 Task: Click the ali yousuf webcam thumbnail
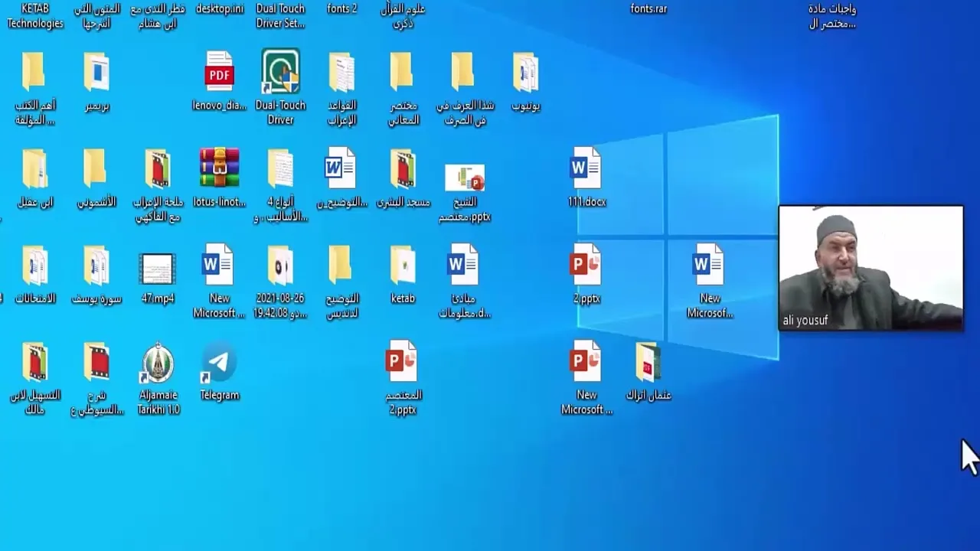pos(871,268)
